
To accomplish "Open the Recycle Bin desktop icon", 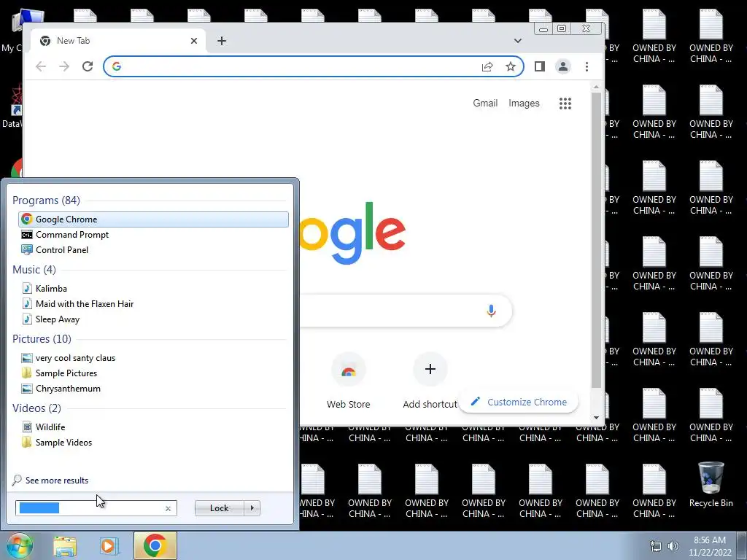I will click(711, 485).
